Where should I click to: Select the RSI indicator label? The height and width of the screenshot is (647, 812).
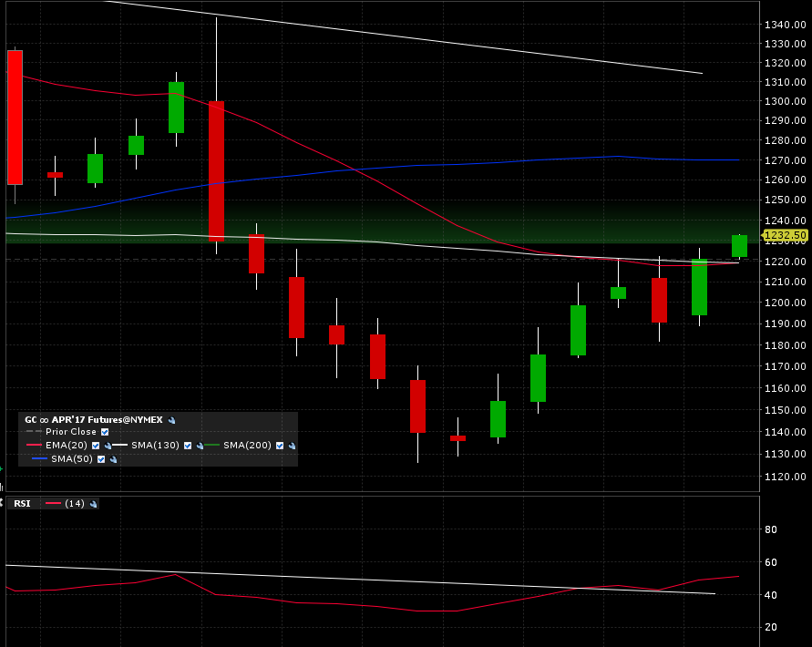(x=23, y=503)
